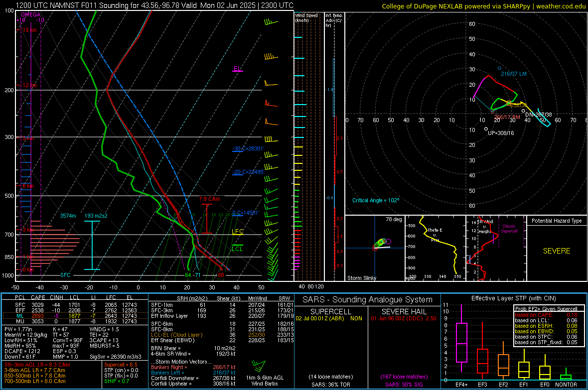Click the BRN Shear value line
Viewport: 588px width, 390px height.
(x=193, y=348)
